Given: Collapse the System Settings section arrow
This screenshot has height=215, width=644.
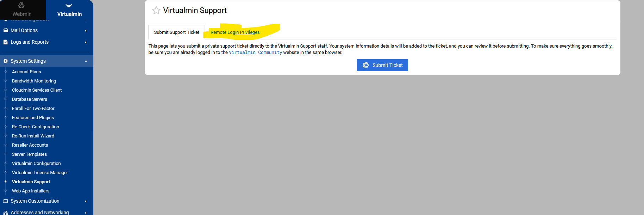Looking at the screenshot, I should tap(86, 61).
